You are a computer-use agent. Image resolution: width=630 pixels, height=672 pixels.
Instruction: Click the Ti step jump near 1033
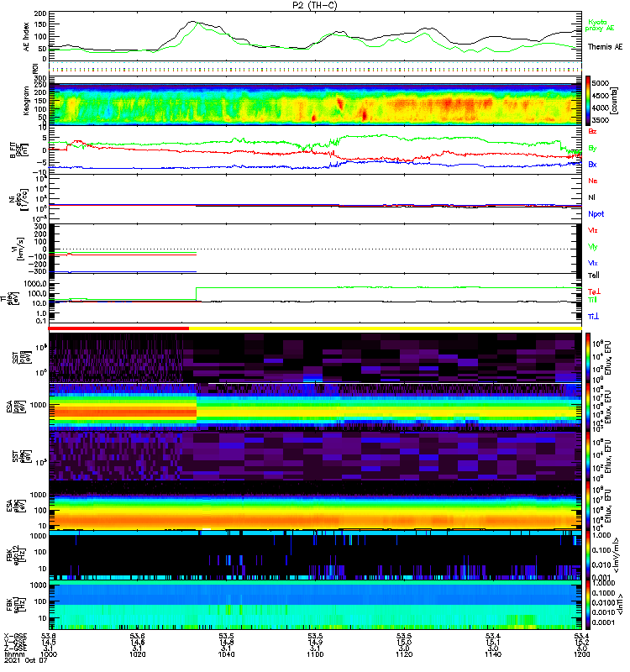coord(197,295)
